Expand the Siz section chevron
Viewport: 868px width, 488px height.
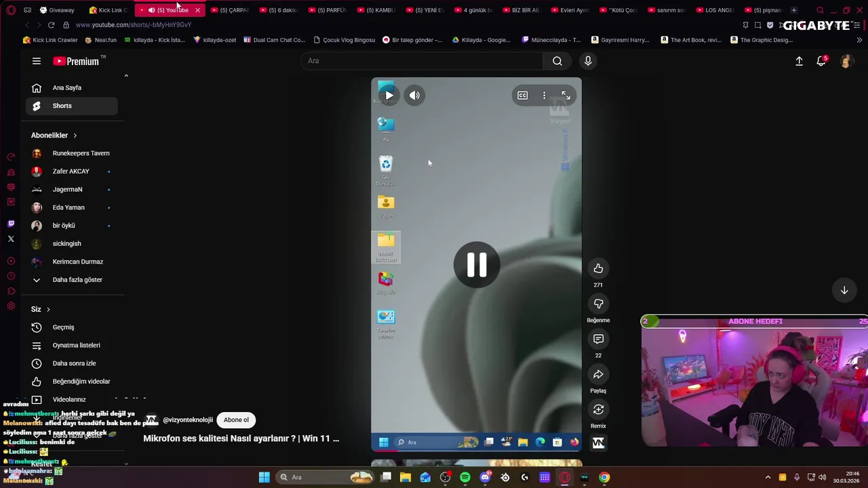click(48, 309)
